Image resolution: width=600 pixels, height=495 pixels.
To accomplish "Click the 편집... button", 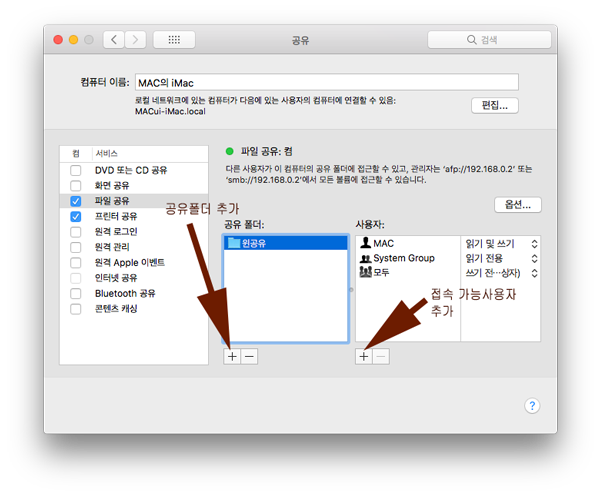I will click(495, 106).
